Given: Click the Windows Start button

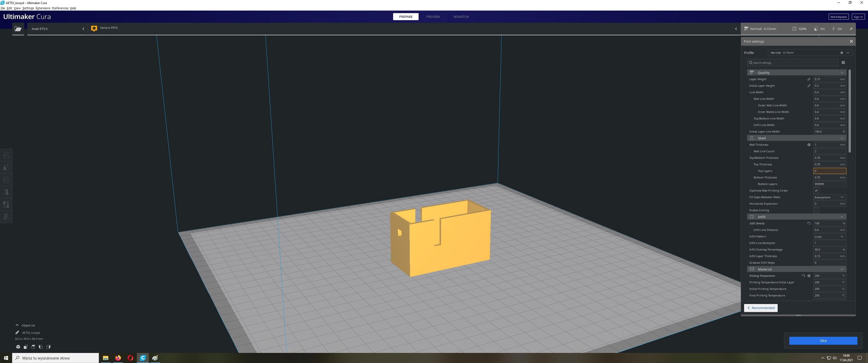Looking at the screenshot, I should 6,358.
